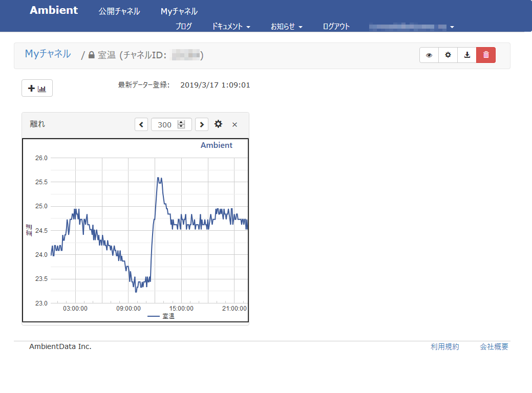The width and height of the screenshot is (532, 393).
Task: Close the 離れ chart panel
Action: (x=235, y=124)
